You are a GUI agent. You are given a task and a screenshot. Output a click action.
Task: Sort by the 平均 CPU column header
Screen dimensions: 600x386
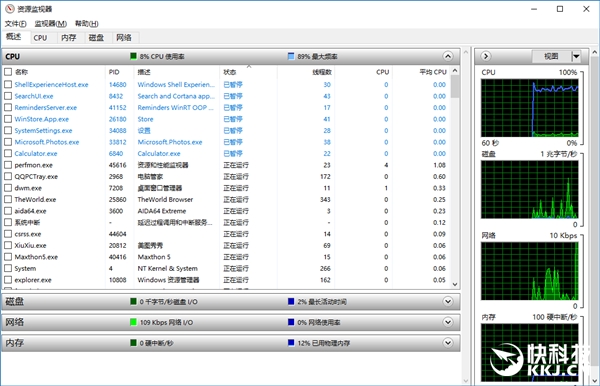coord(421,72)
